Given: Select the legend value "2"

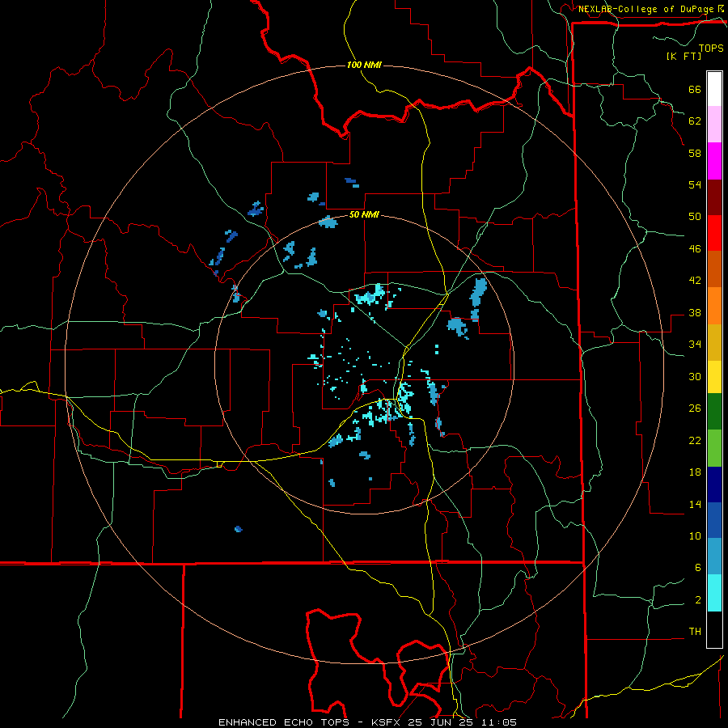Looking at the screenshot, I should tap(698, 599).
